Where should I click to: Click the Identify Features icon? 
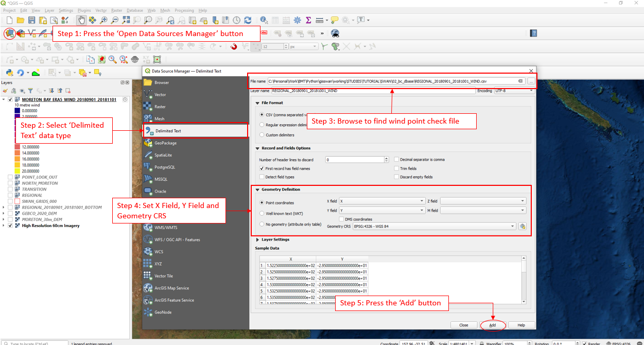(x=264, y=20)
